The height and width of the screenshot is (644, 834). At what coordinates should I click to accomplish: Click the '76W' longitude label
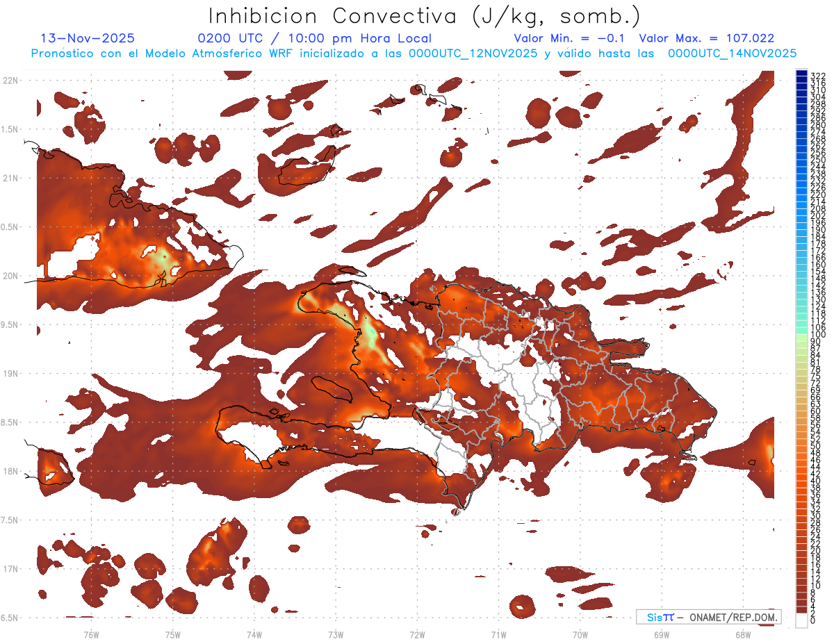click(x=91, y=634)
